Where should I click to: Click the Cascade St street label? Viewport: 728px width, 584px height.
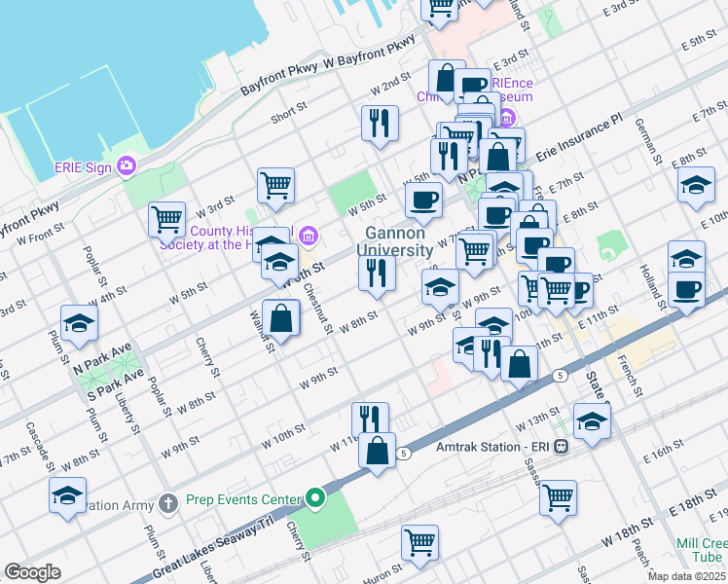pyautogui.click(x=40, y=447)
